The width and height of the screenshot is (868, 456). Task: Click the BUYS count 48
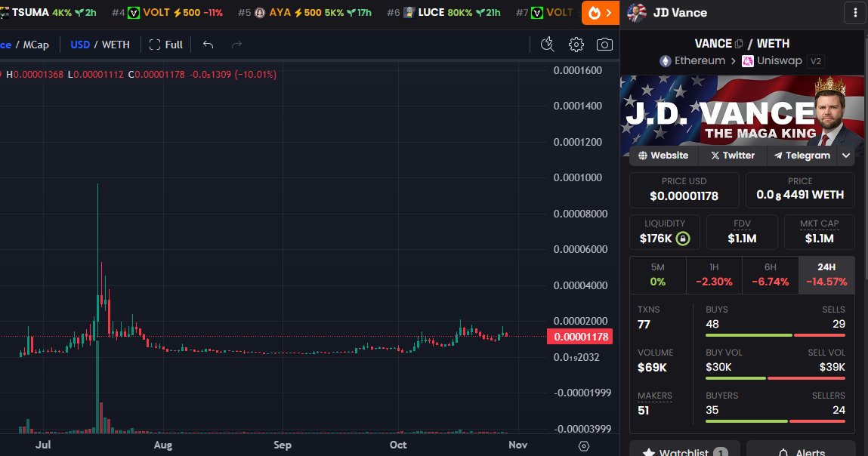click(x=712, y=325)
